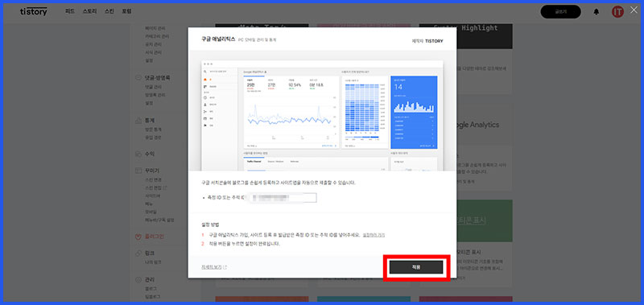Viewport: 644px width, 305px height.
Task: Click the 링크 chain icon
Action: click(138, 253)
